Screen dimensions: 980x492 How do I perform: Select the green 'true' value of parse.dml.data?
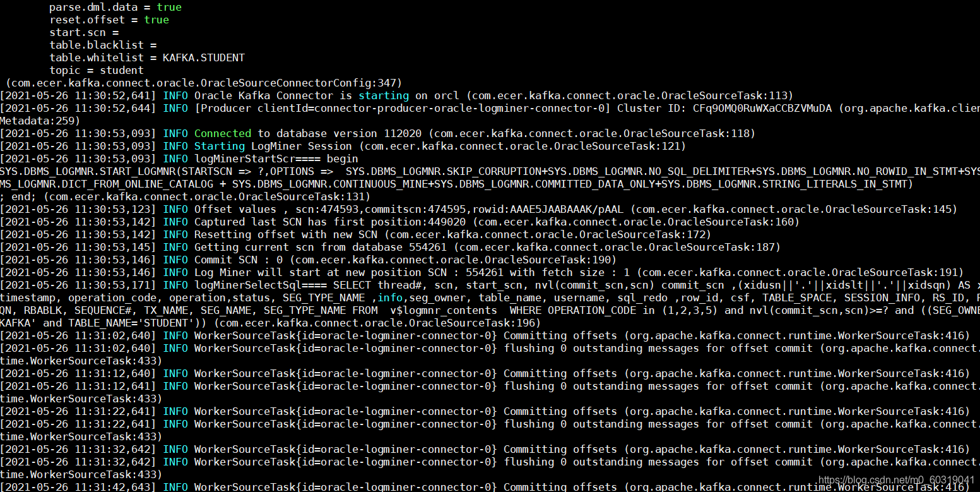click(168, 7)
